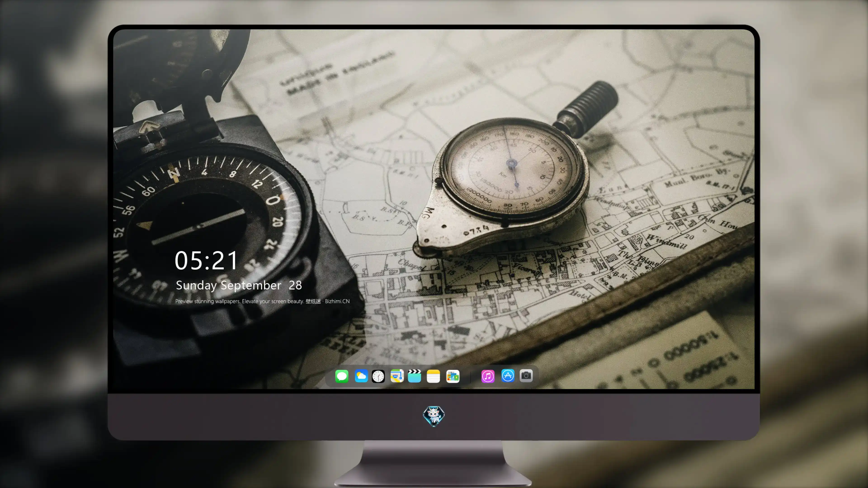Launch the pink iTunes Store music icon
Image resolution: width=868 pixels, height=488 pixels.
(x=488, y=376)
